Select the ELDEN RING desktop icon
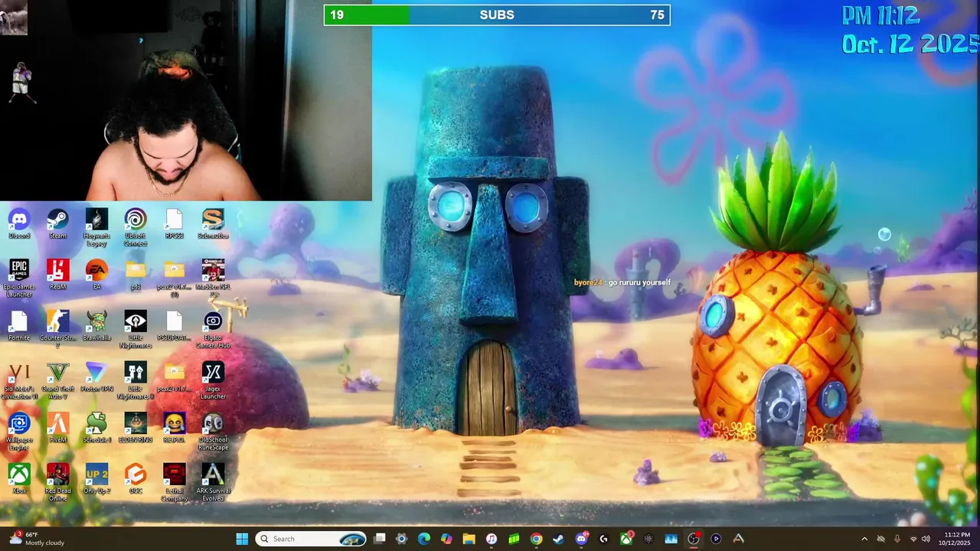Screen dimensions: 980x551 click(136, 428)
